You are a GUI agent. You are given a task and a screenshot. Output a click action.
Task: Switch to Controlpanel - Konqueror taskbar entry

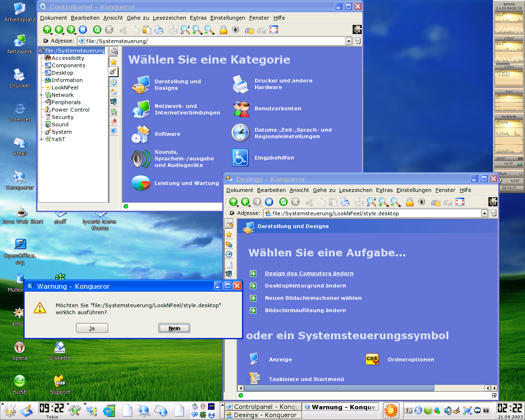coord(264,407)
